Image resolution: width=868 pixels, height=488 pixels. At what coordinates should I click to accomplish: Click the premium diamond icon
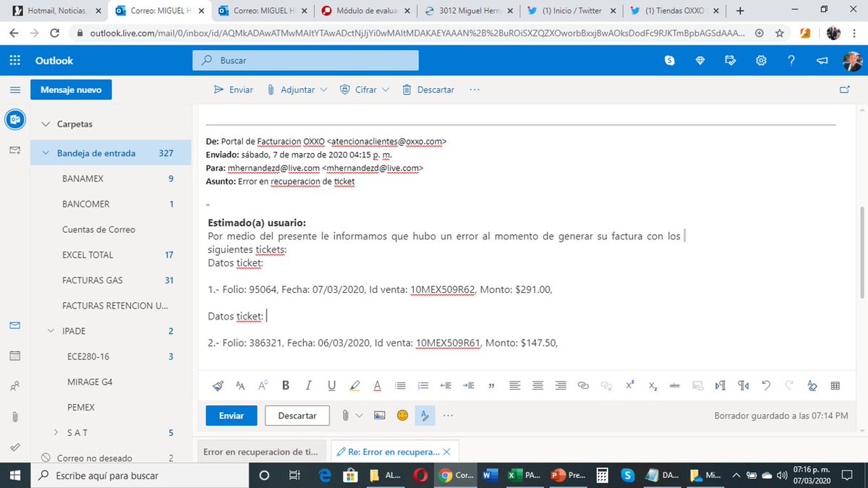point(700,61)
